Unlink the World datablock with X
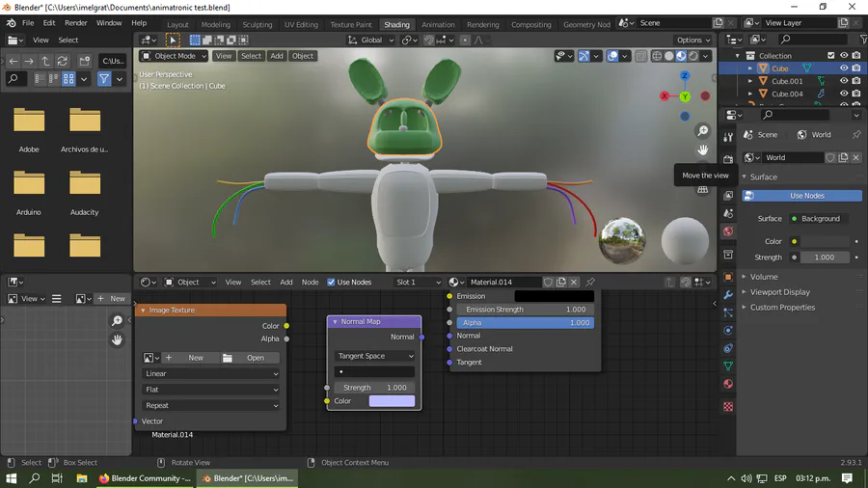868x488 pixels. pos(855,157)
